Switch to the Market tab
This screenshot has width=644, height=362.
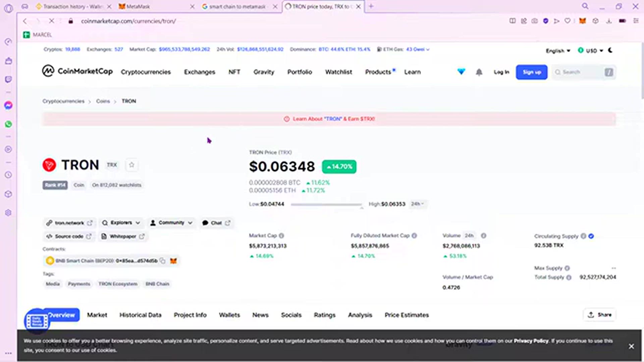[x=97, y=315]
